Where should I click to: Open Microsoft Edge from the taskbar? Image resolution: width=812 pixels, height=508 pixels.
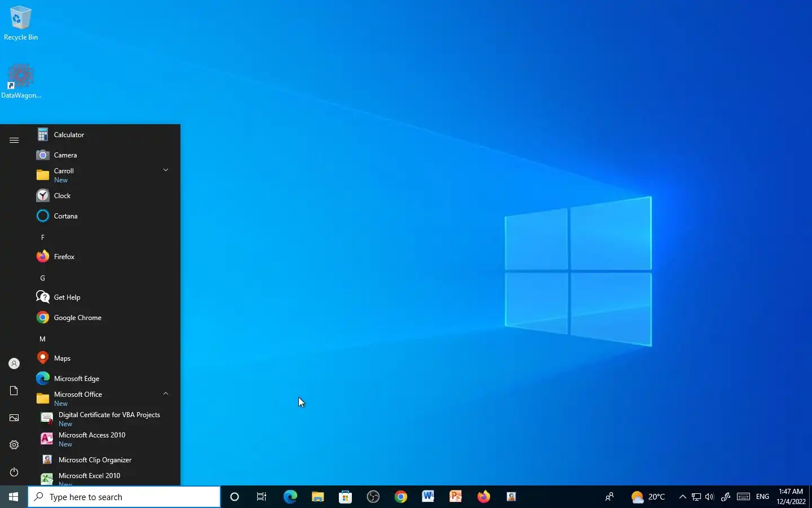coord(290,497)
